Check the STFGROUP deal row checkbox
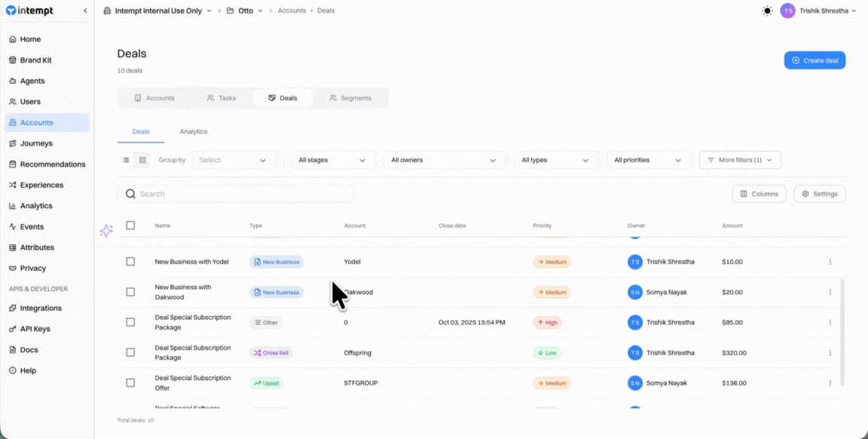Screen dimensions: 868x439 130,382
